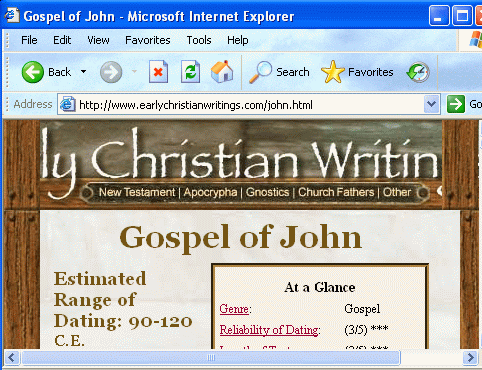Open the Favorites star toolbar button
The image size is (482, 370).
tap(357, 72)
